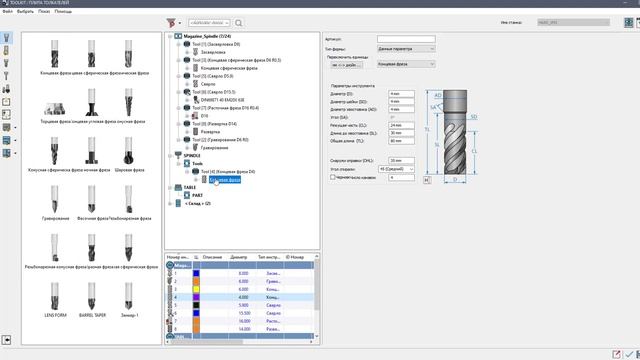Pick the Торцевая фреза face mill thumbnail
The height and width of the screenshot is (360, 640).
point(54,109)
